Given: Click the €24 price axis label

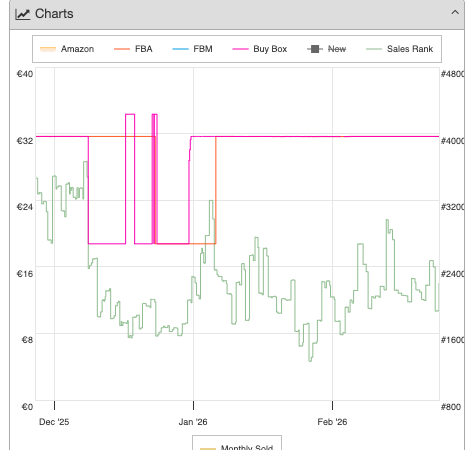Looking at the screenshot, I should [x=25, y=207].
